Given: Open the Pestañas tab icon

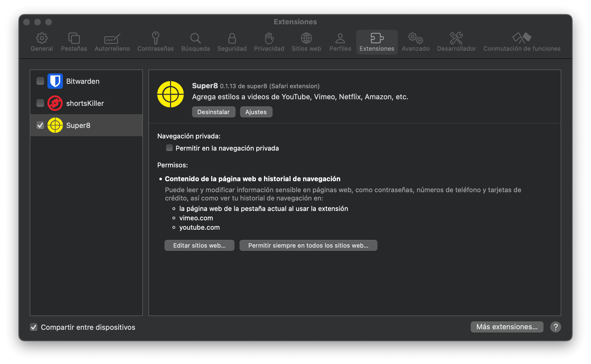Looking at the screenshot, I should [x=74, y=38].
